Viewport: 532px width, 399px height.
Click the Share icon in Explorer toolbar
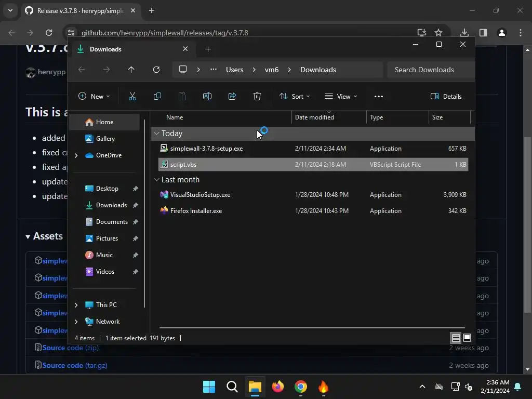pos(232,96)
